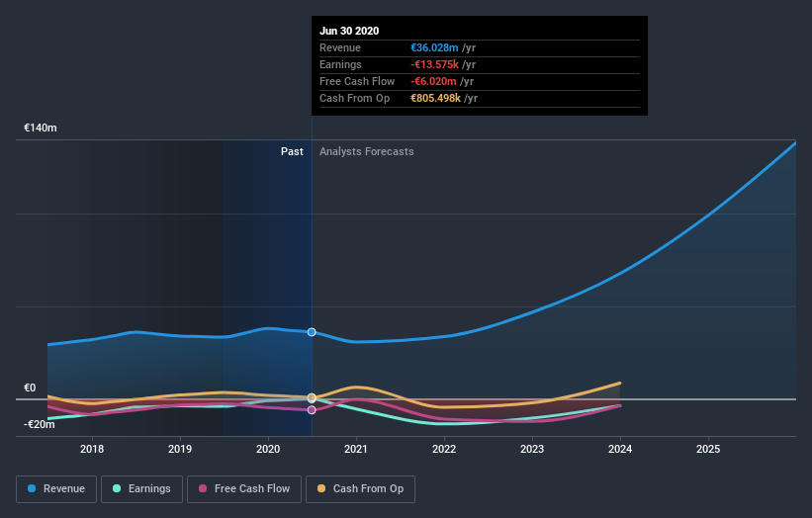
Task: Click the orange Cash From Op legend dot
Action: pos(321,488)
